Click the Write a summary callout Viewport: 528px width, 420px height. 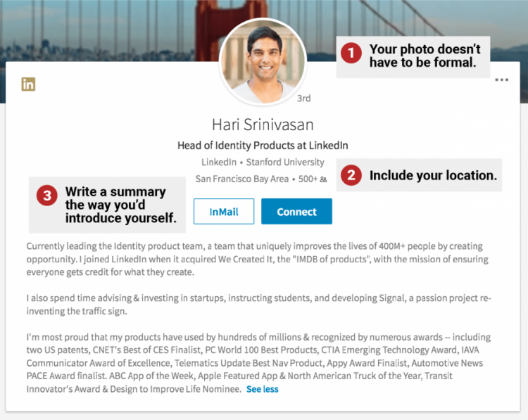point(115,205)
